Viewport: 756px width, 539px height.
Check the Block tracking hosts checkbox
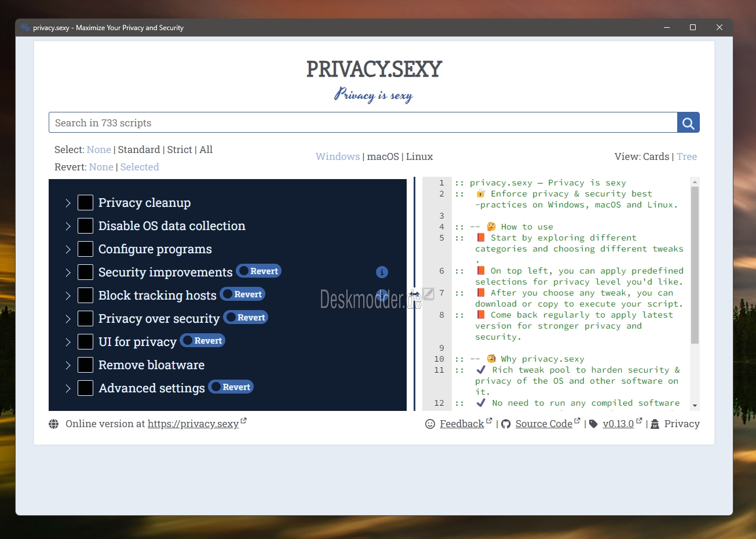pyautogui.click(x=85, y=295)
